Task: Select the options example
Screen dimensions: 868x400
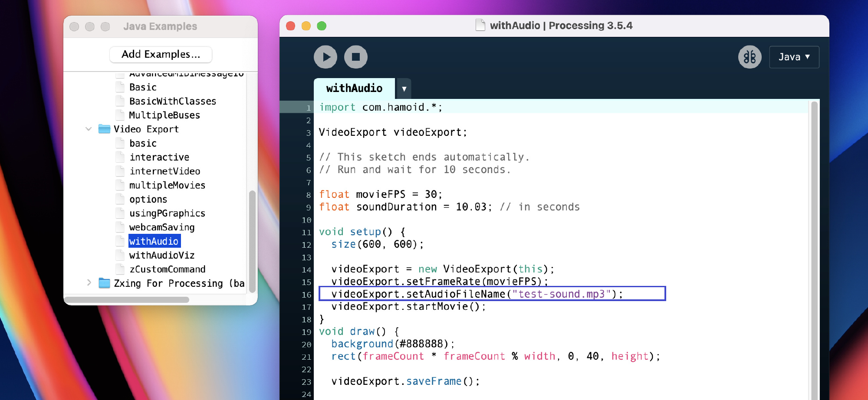Action: (x=148, y=199)
